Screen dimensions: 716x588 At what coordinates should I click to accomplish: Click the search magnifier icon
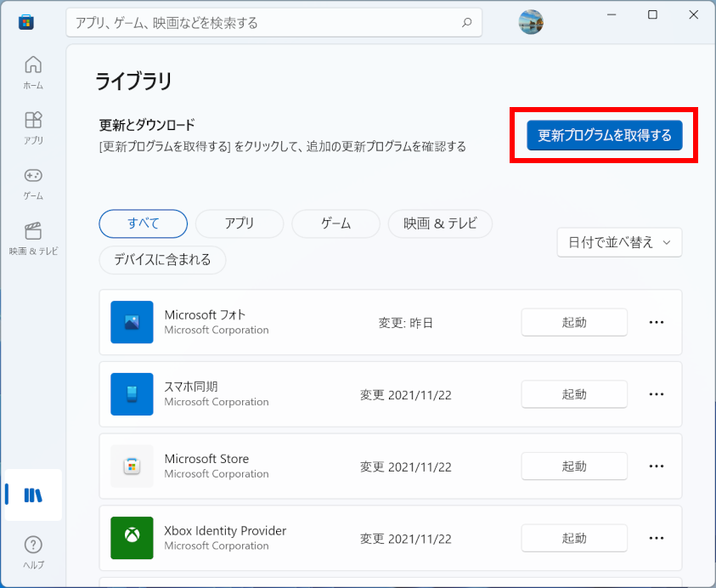[x=466, y=22]
